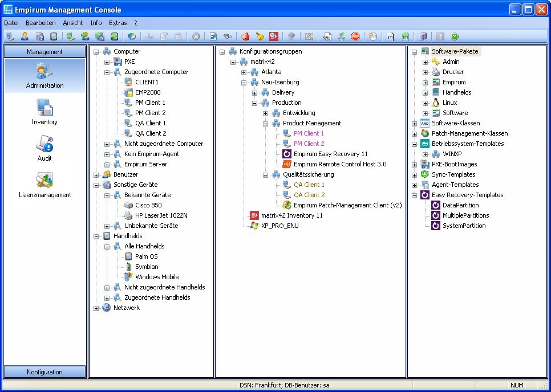Click the green help icon in toolbar
The width and height of the screenshot is (551, 392).
coord(455,36)
